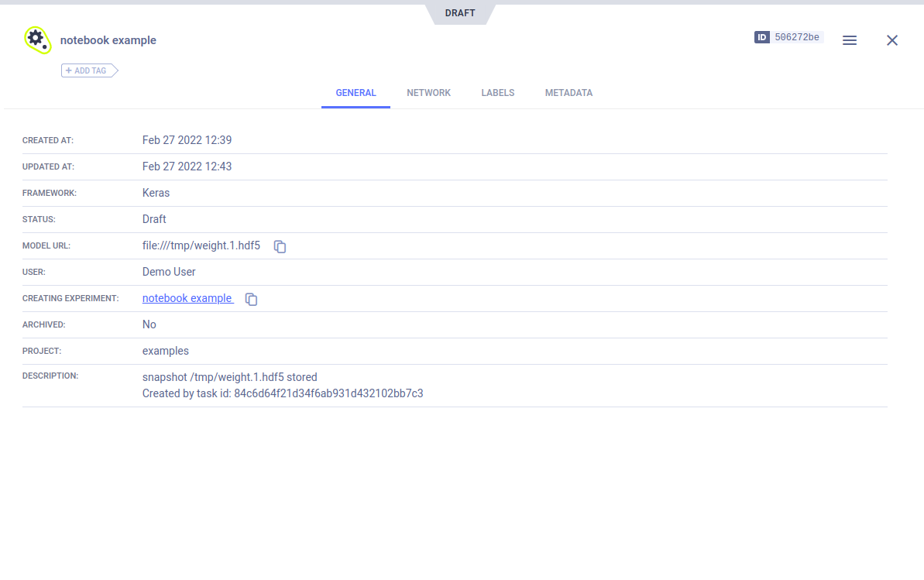This screenshot has width=924, height=580.
Task: Copy the model URL to clipboard
Action: pyautogui.click(x=280, y=246)
